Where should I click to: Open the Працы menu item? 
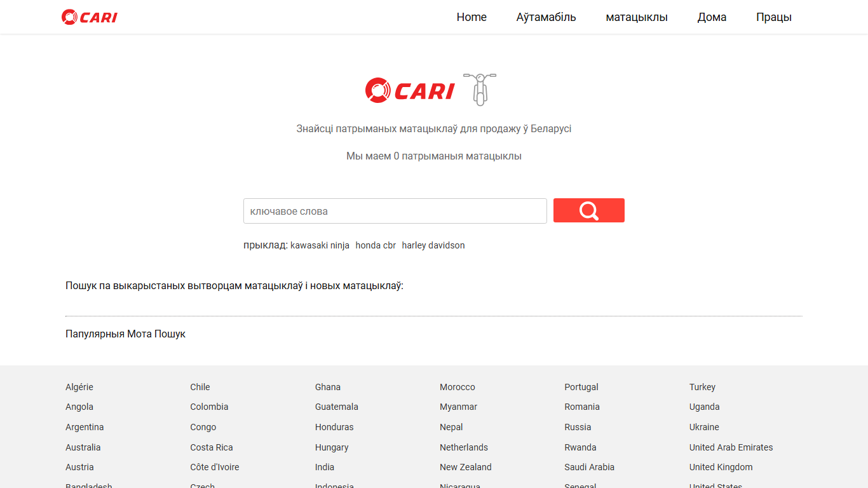tap(774, 17)
